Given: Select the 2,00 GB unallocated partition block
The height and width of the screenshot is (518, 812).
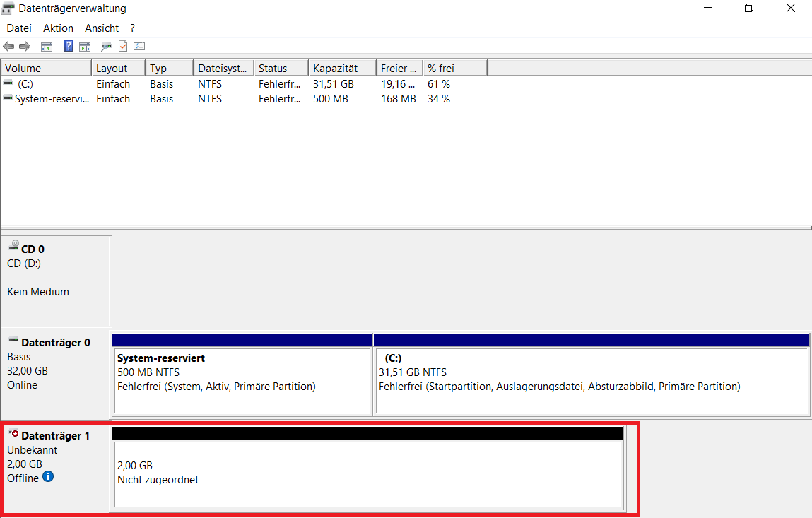Looking at the screenshot, I should pos(367,473).
